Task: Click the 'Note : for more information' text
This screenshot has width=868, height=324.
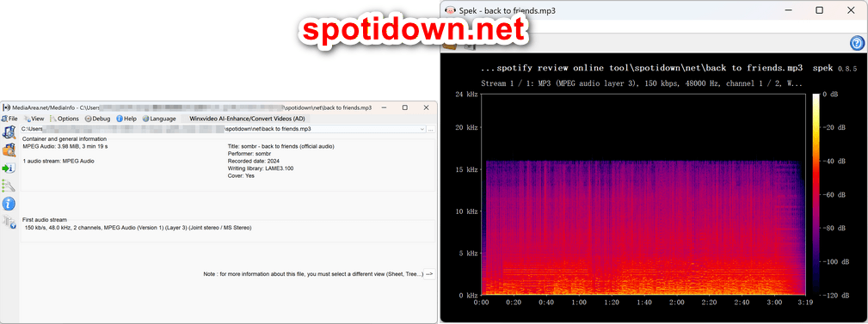Action: point(313,273)
